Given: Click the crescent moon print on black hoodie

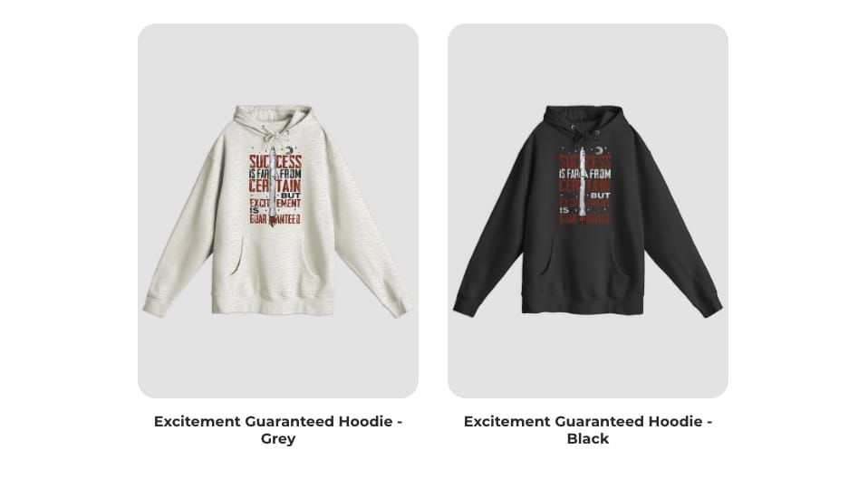Looking at the screenshot, I should click(600, 150).
